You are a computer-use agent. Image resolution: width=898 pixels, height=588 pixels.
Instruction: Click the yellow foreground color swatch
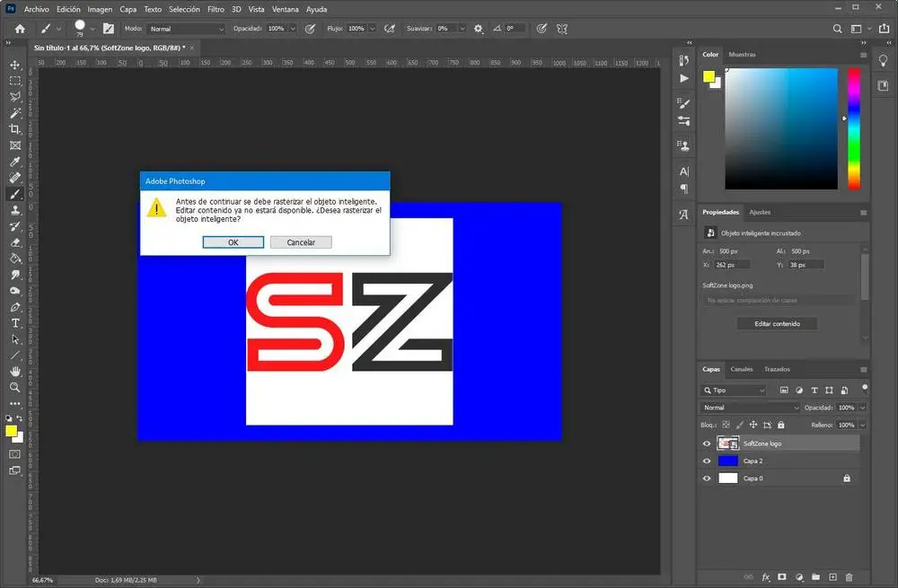pyautogui.click(x=13, y=431)
